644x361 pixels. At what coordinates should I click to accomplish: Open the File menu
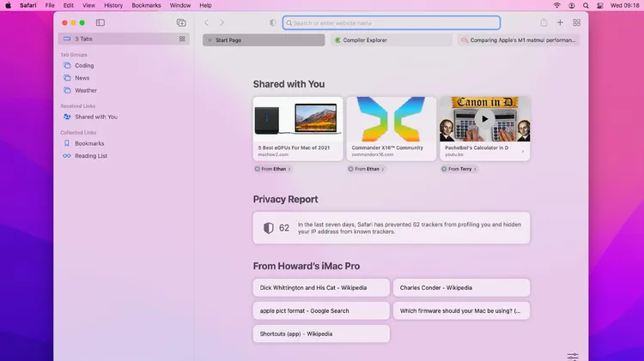[x=50, y=5]
